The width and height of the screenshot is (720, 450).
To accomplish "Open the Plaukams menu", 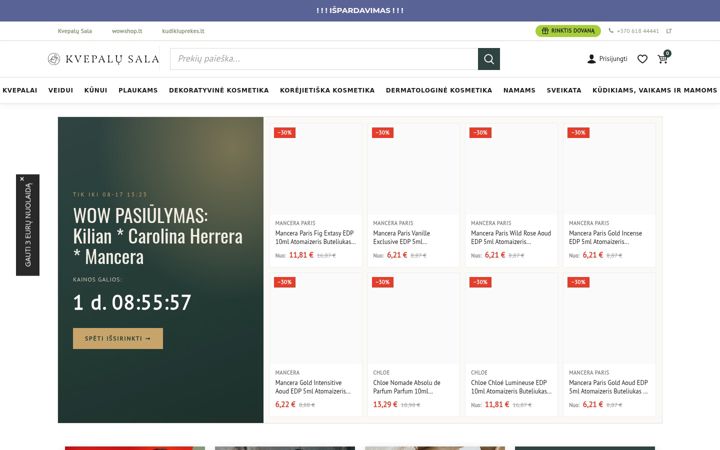I will [138, 90].
